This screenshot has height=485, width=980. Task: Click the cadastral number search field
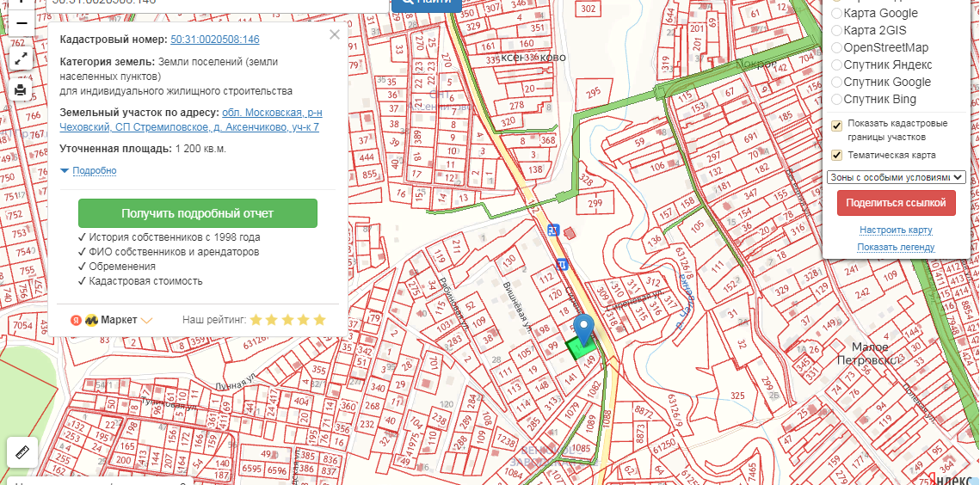[x=219, y=5]
